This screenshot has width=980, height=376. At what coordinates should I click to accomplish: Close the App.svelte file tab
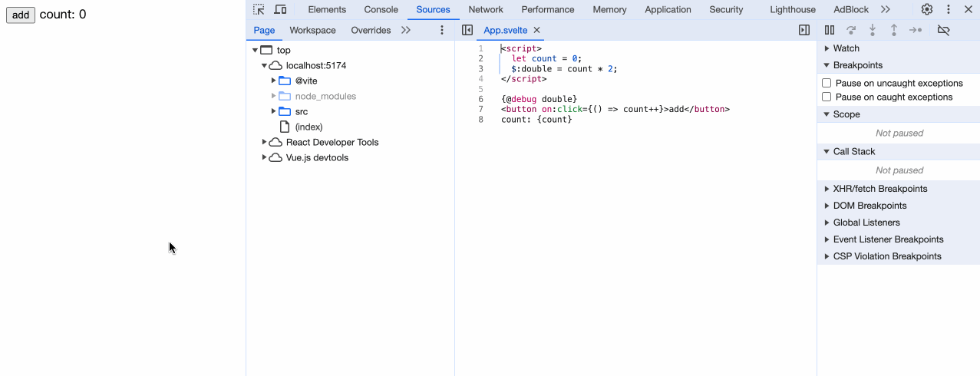coord(537,30)
